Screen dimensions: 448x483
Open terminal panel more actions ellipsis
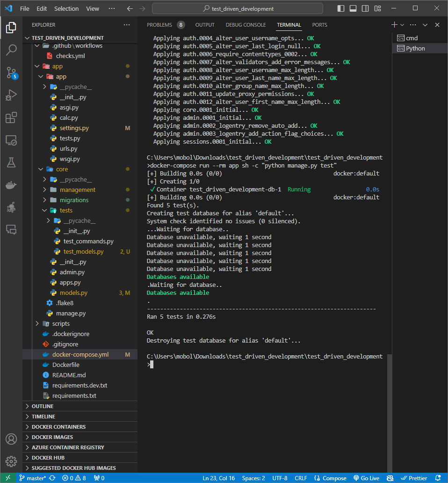tap(413, 25)
